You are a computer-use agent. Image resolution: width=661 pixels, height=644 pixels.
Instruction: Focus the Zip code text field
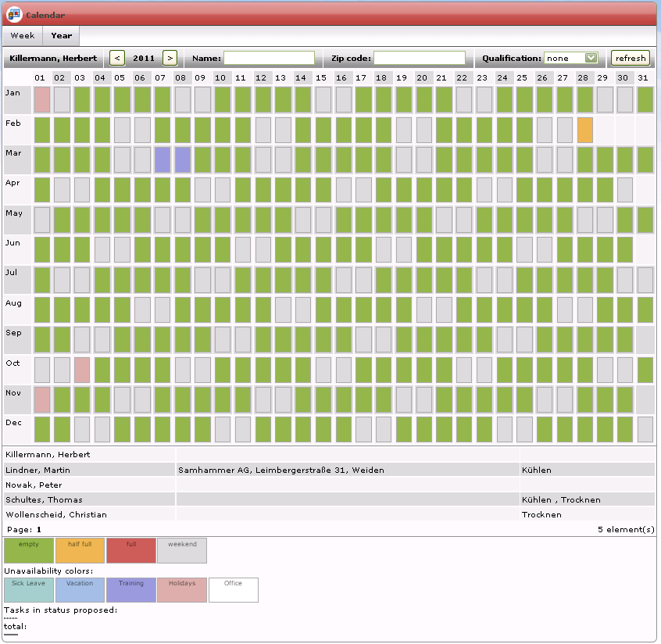[x=419, y=58]
